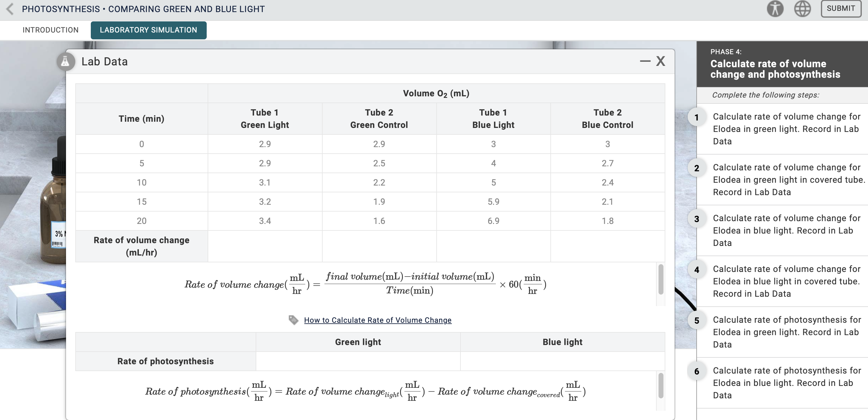Screen dimensions: 868x420
Task: Click rate of volume change cell for Tube 1 Green Light
Action: pyautogui.click(x=265, y=246)
